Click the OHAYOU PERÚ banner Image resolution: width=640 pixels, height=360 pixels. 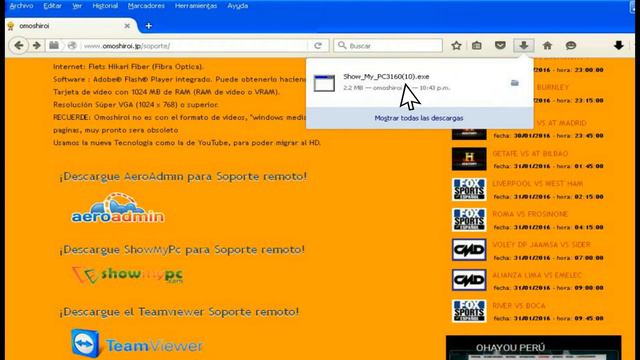[534, 348]
